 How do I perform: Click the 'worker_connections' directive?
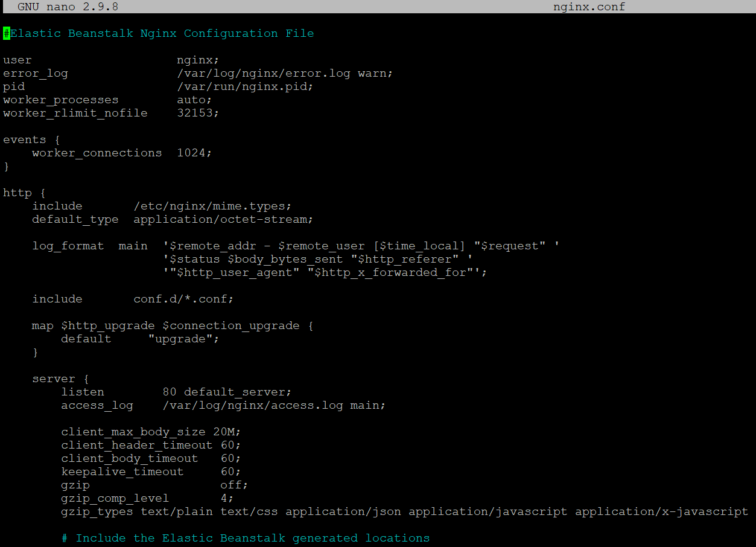(x=97, y=153)
